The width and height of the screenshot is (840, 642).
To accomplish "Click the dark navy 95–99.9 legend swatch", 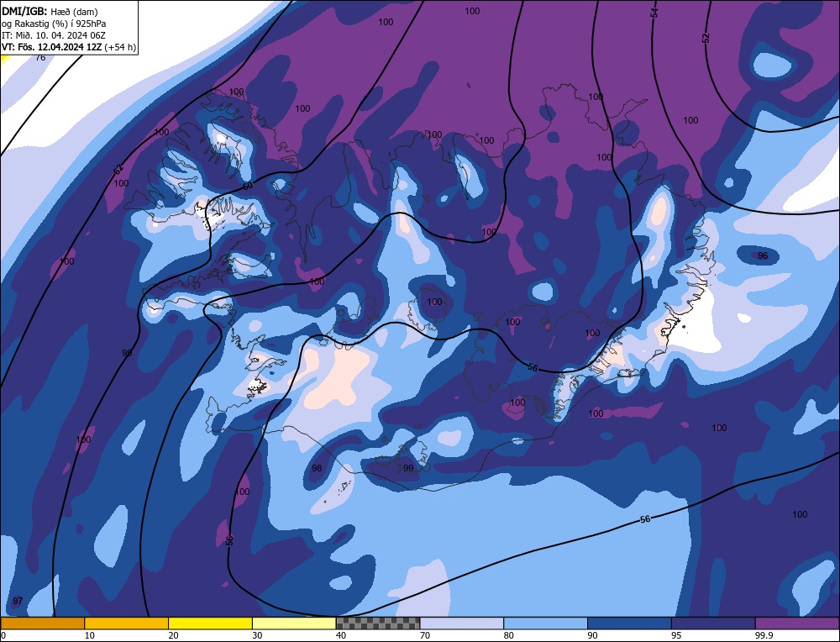I will pyautogui.click(x=713, y=624).
